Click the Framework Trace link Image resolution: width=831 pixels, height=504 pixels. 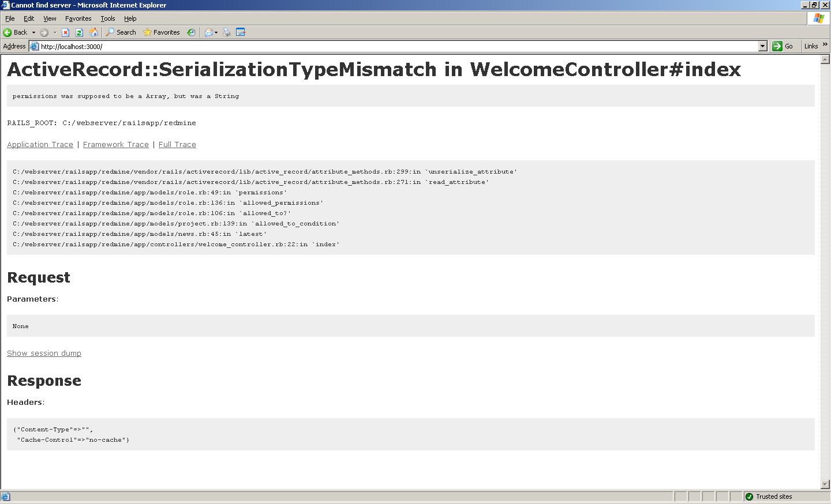coord(115,145)
